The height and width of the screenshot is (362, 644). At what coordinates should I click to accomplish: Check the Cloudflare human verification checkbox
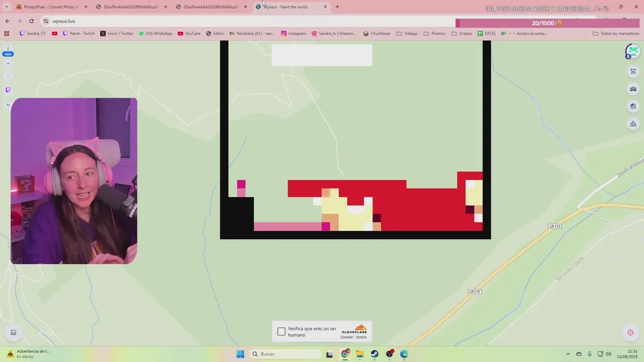(x=281, y=331)
